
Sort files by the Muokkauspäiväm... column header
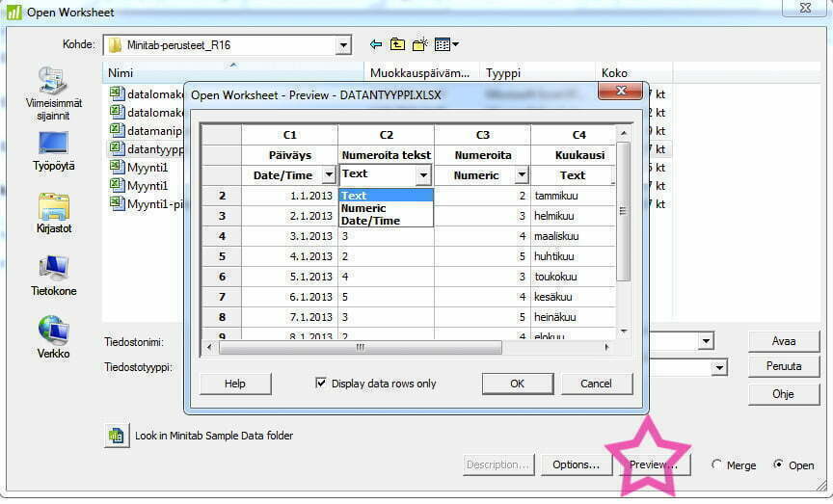[x=421, y=73]
